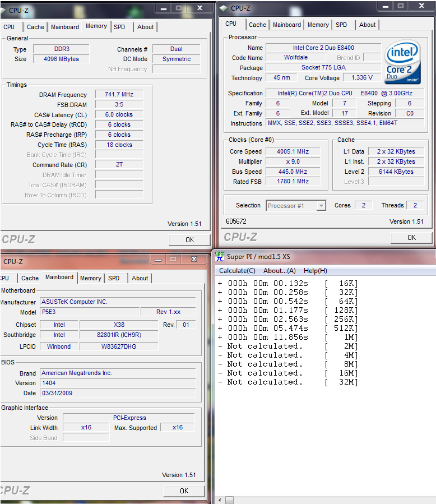The height and width of the screenshot is (504, 436).
Task: Click the Super PI horizontal scrollbar left arrow
Action: (220, 500)
